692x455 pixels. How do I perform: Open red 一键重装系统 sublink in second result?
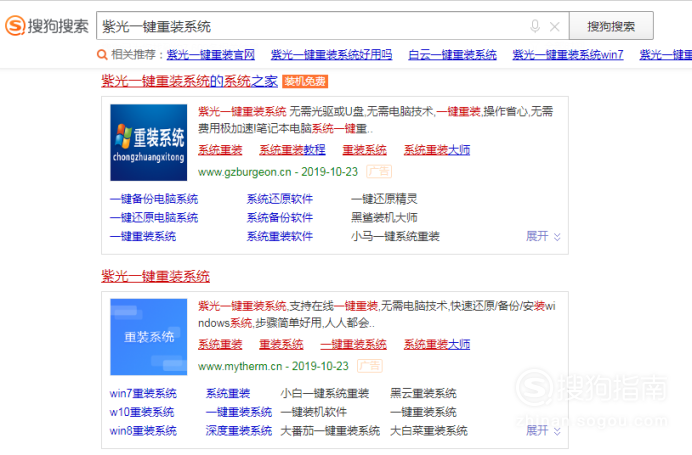(354, 344)
